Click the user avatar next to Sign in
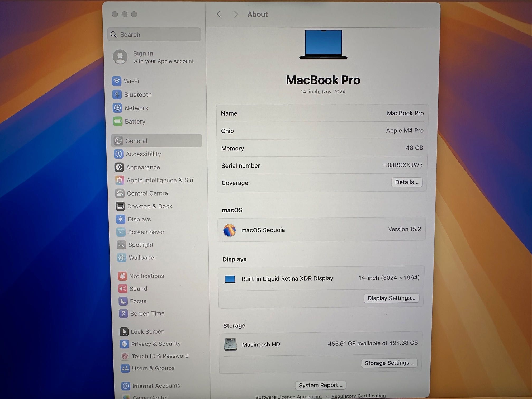The image size is (532, 399). tap(120, 57)
